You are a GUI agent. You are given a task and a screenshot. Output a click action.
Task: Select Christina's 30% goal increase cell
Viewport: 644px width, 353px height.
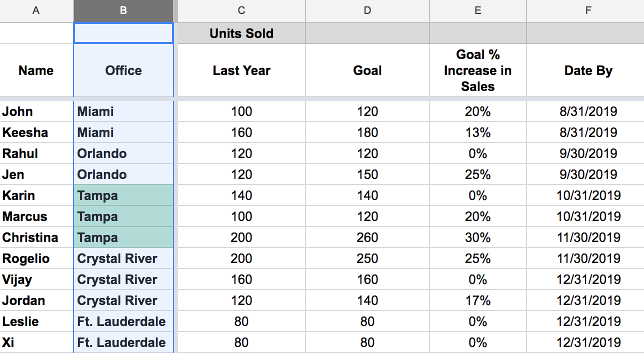tap(477, 237)
